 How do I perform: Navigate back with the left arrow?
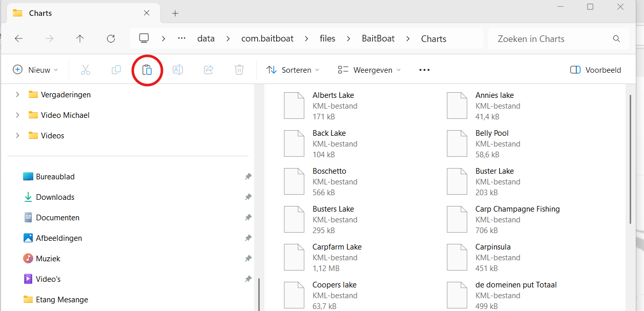(x=18, y=39)
